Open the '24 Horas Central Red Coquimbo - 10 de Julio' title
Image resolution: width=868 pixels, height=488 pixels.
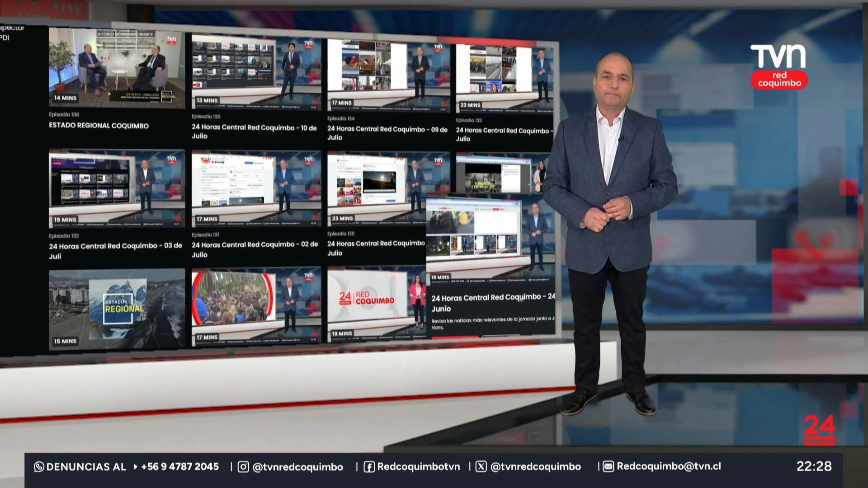(254, 131)
